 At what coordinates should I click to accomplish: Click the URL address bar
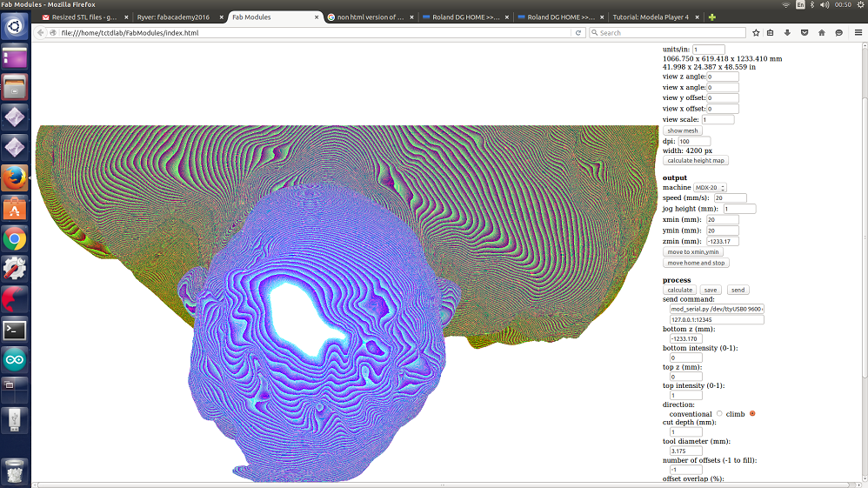[x=314, y=33]
